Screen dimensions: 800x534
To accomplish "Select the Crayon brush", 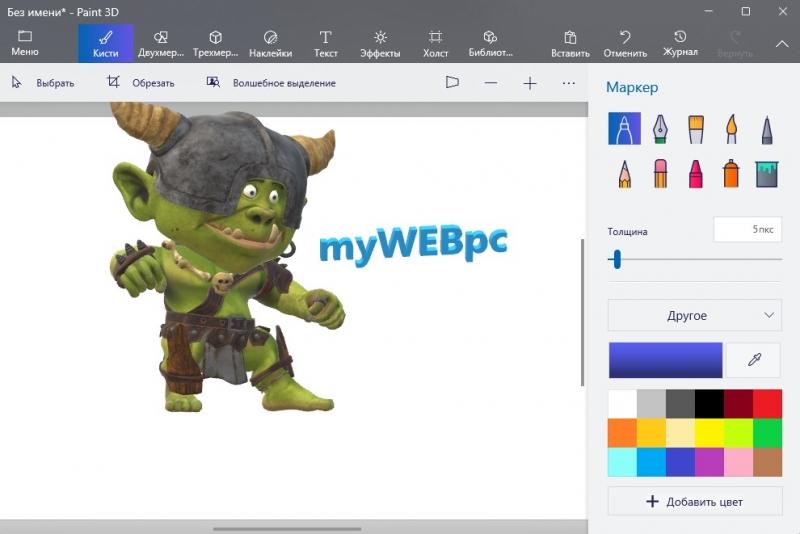I will point(696,173).
